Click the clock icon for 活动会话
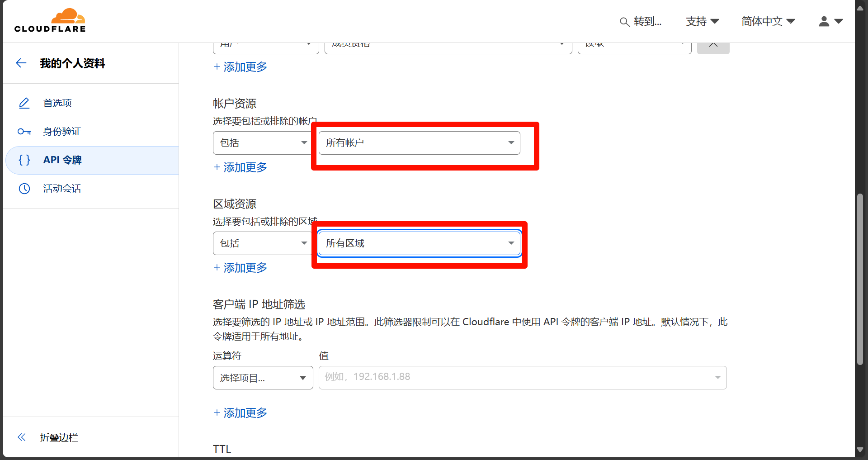 pos(24,189)
